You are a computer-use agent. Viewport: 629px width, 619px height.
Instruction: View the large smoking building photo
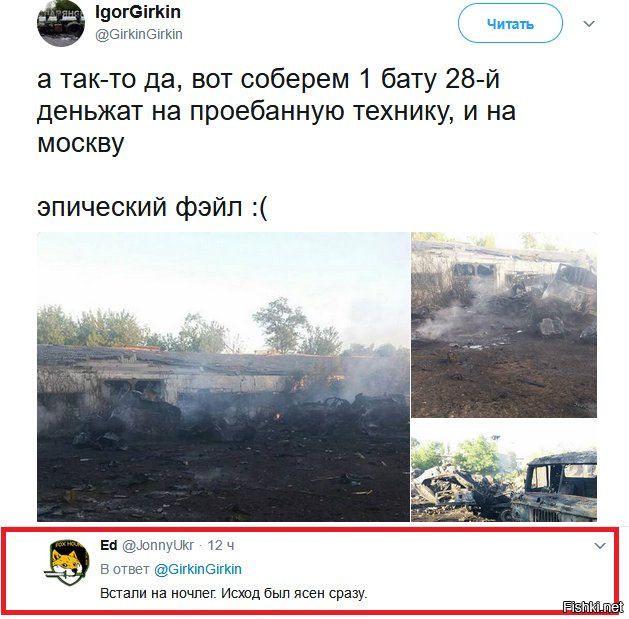pos(223,377)
